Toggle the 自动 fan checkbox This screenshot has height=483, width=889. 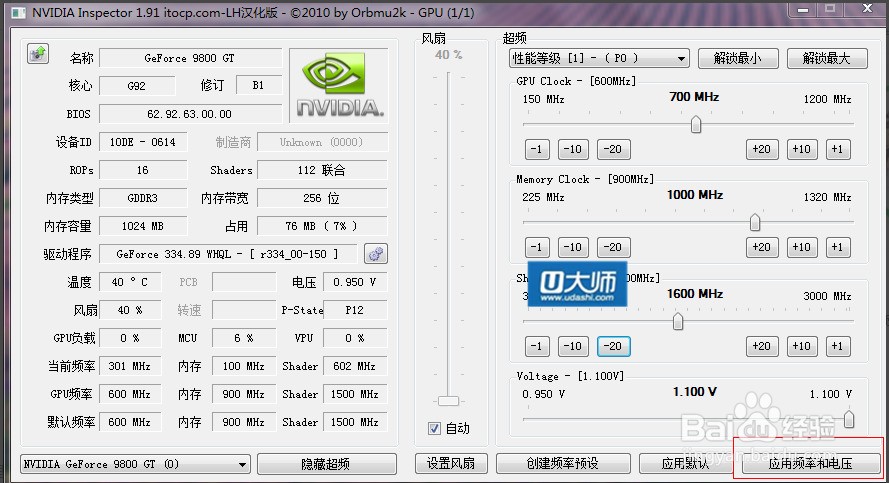434,429
